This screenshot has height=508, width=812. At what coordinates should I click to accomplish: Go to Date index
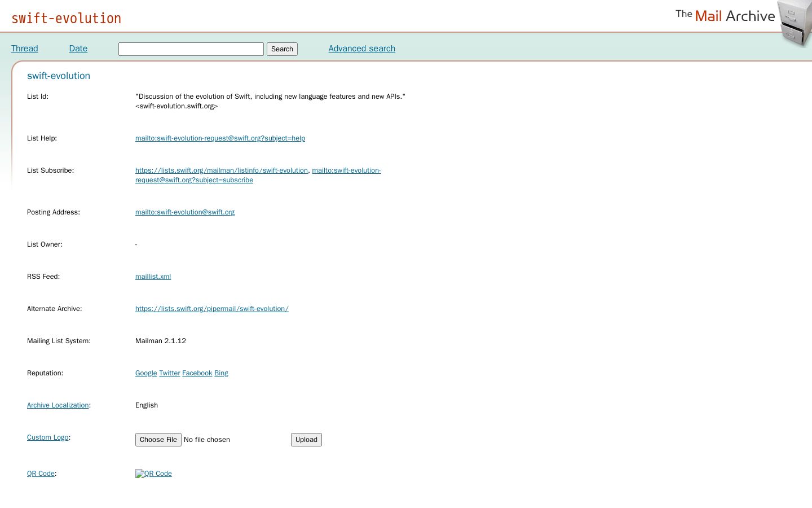[78, 49]
